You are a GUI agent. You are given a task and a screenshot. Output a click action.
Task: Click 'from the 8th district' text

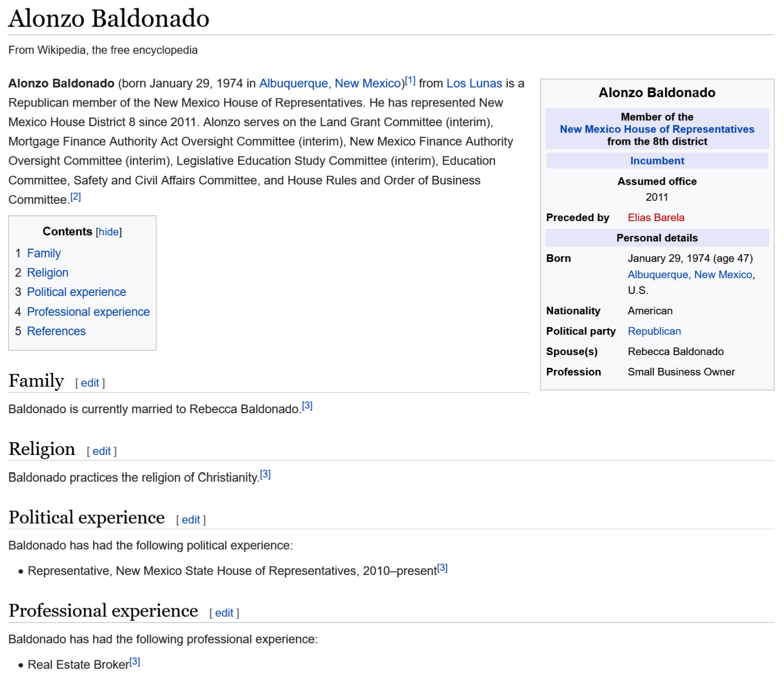(x=657, y=142)
